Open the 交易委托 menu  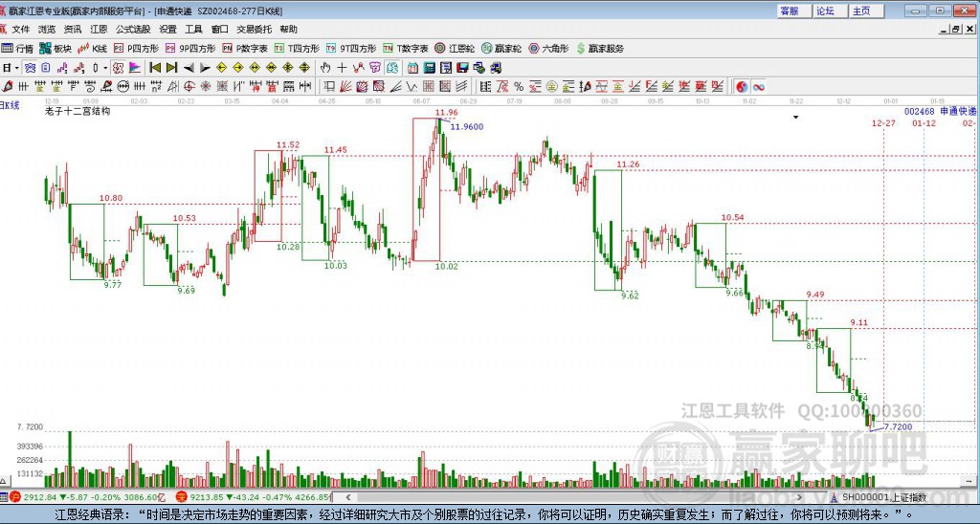tap(255, 30)
